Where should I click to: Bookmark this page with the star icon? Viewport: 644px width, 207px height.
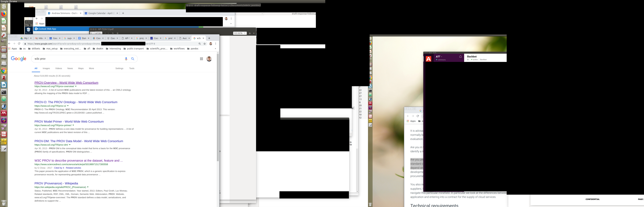[x=205, y=44]
